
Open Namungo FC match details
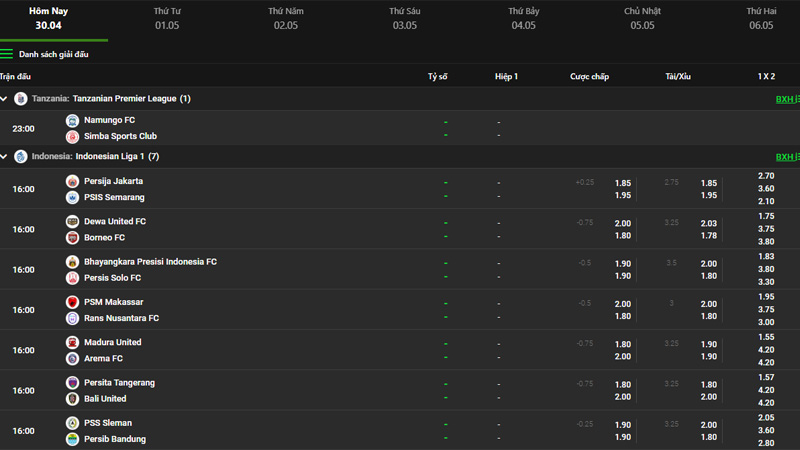coord(109,120)
